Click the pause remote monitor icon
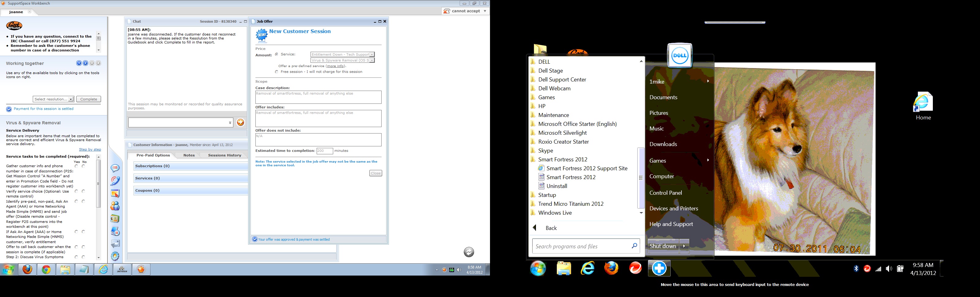This screenshot has height=297, width=980. [x=115, y=231]
